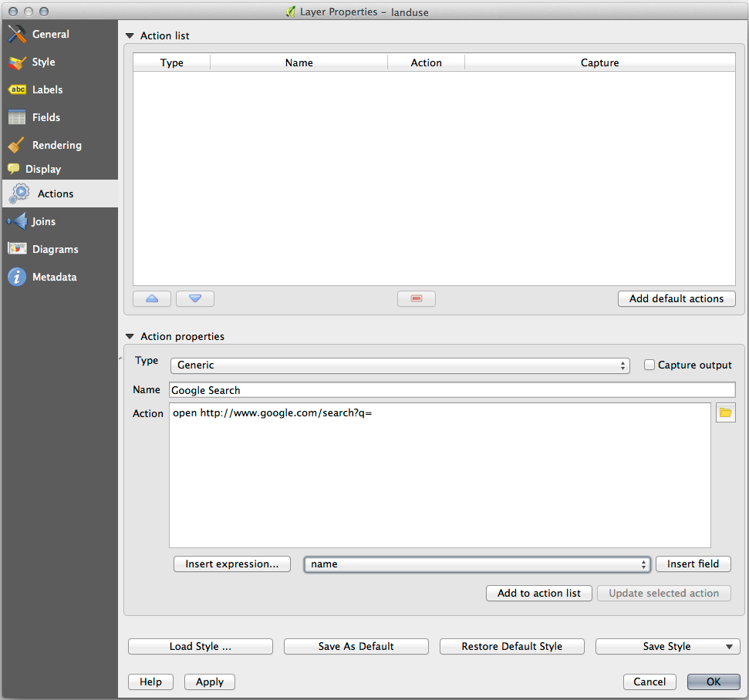Click the Diagrams chart icon
749x700 pixels.
(x=17, y=249)
